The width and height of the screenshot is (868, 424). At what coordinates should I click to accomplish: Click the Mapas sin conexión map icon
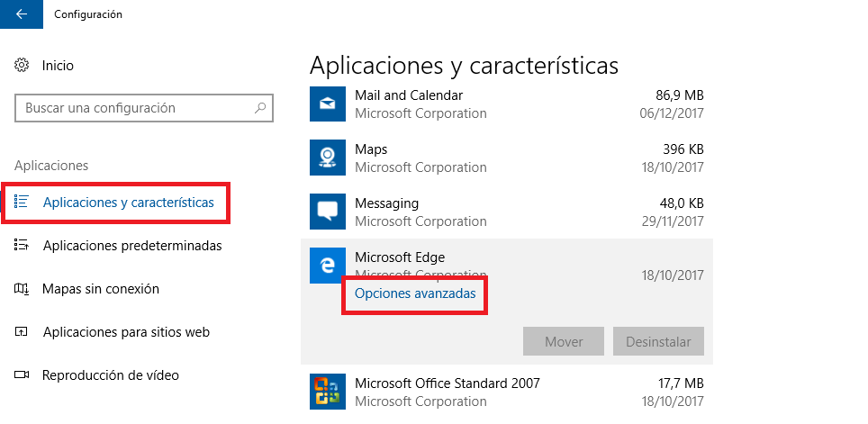pyautogui.click(x=21, y=288)
